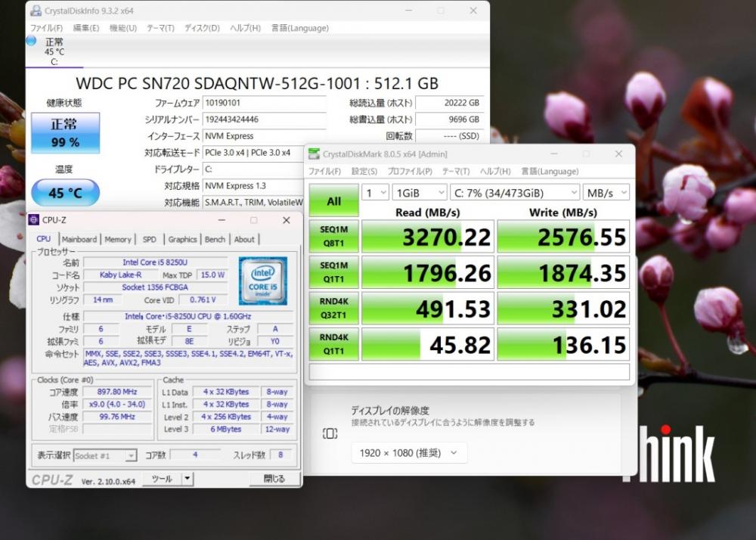
Task: Expand the CPU-Z tools dropdown arrow
Action: pyautogui.click(x=187, y=479)
